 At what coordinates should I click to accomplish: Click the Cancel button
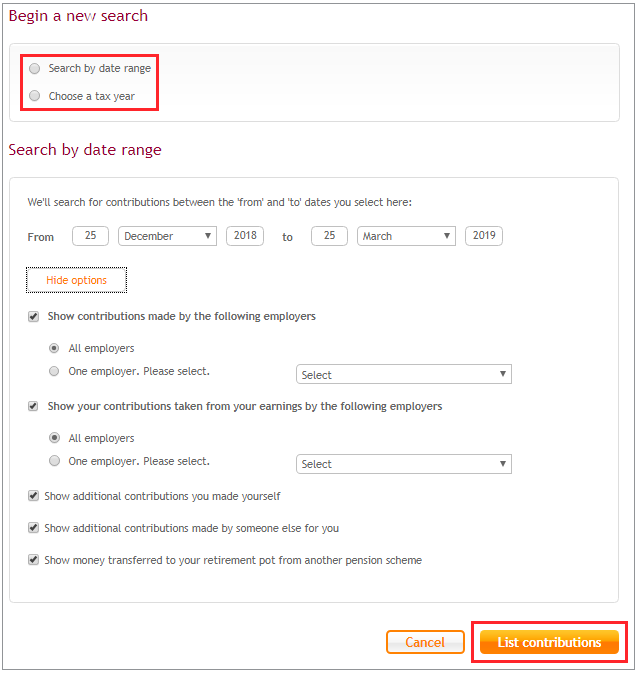tap(425, 642)
